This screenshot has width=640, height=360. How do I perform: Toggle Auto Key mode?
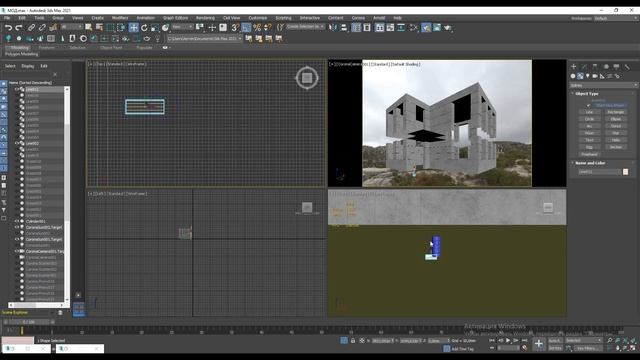pyautogui.click(x=555, y=340)
